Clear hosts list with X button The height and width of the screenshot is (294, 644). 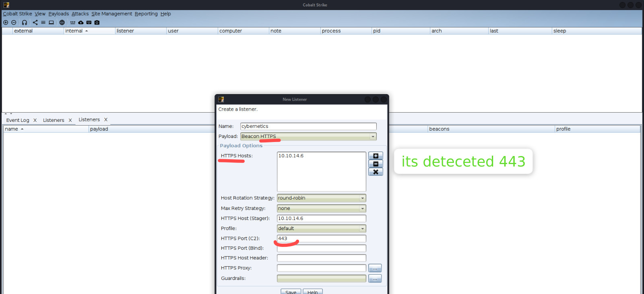[x=376, y=172]
